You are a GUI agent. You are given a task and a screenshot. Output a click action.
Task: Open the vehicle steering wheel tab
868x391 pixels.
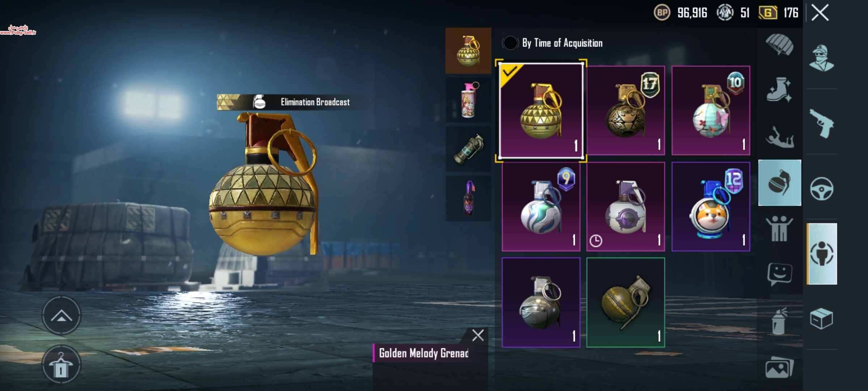[821, 189]
